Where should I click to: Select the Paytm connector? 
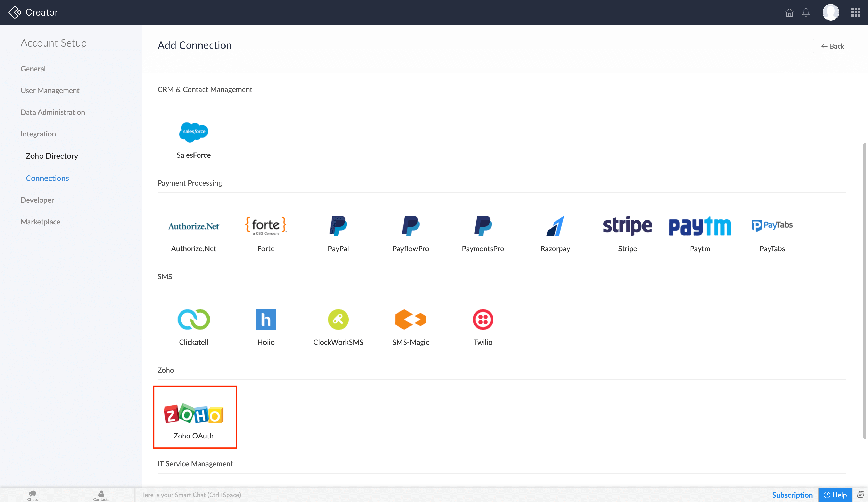700,233
